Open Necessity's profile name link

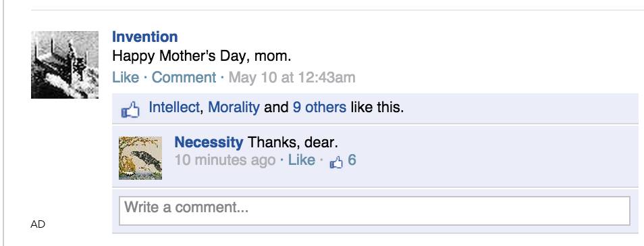tap(209, 143)
